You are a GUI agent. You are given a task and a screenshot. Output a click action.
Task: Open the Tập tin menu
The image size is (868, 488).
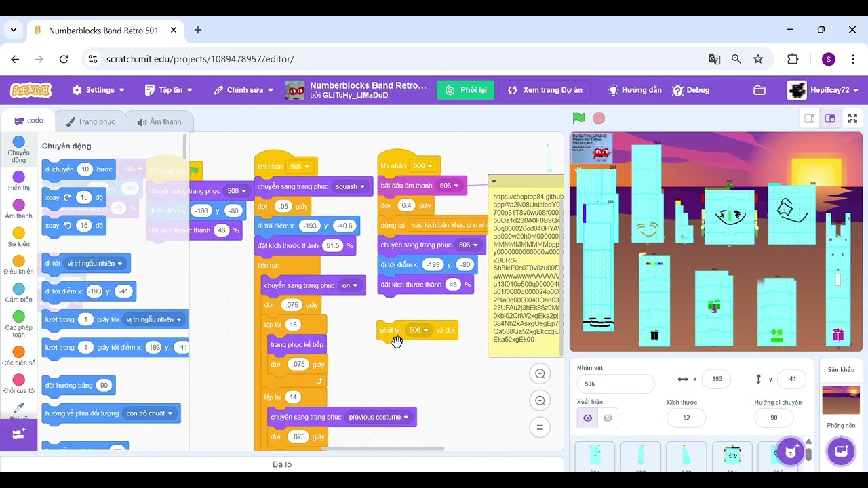pos(169,90)
